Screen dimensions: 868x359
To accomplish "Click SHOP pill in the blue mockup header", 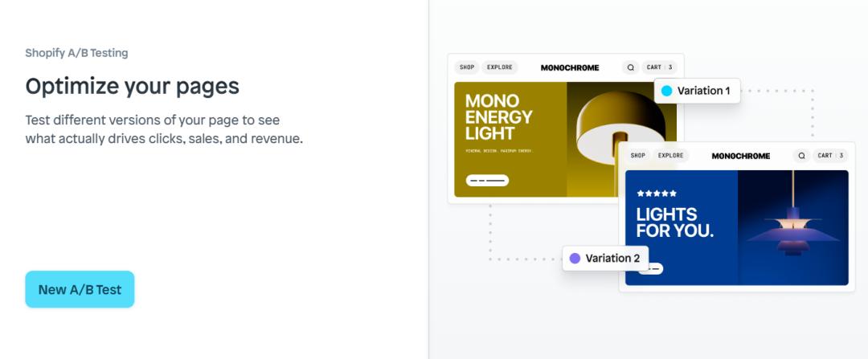I will click(637, 156).
